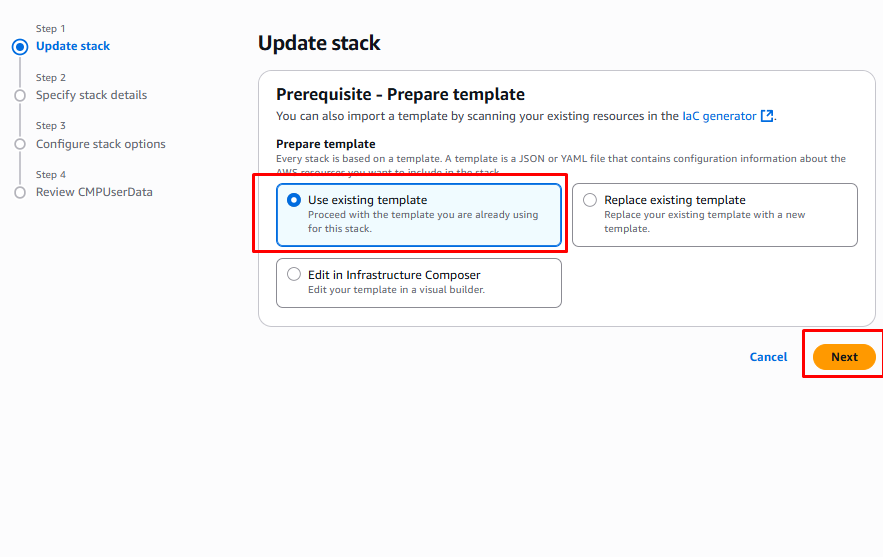Open the Configure stack options step
This screenshot has height=557, width=883.
[100, 144]
